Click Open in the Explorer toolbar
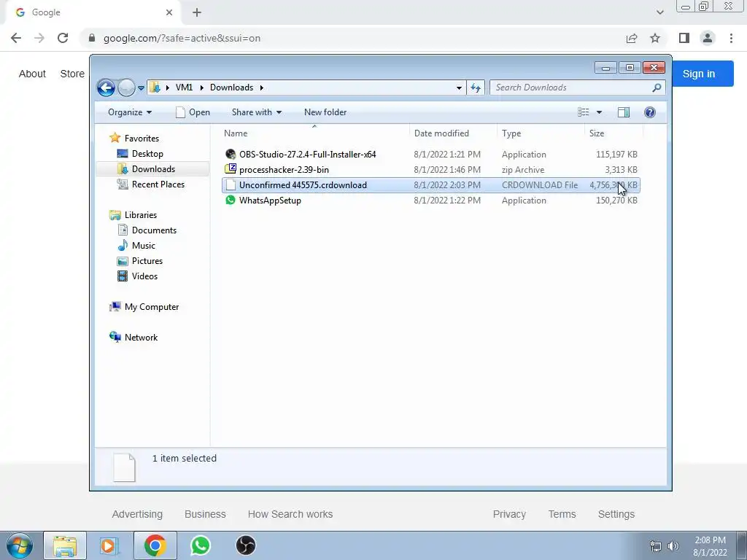747x560 pixels. point(193,112)
